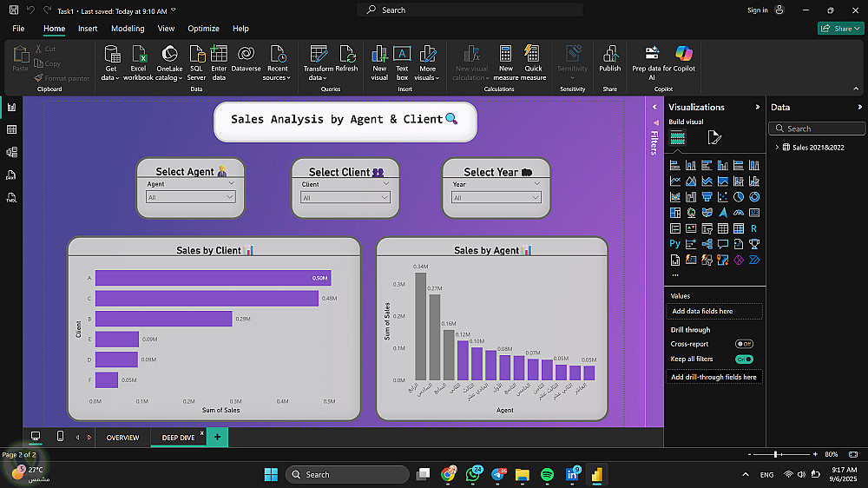Open File Explorer from the taskbar
The width and height of the screenshot is (868, 488).
click(522, 475)
